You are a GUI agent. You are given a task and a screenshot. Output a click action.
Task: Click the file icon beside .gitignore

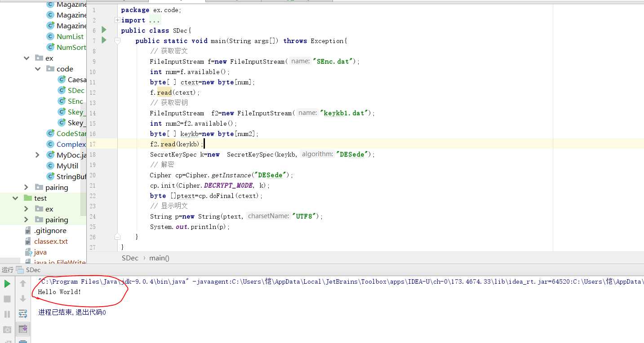click(28, 230)
